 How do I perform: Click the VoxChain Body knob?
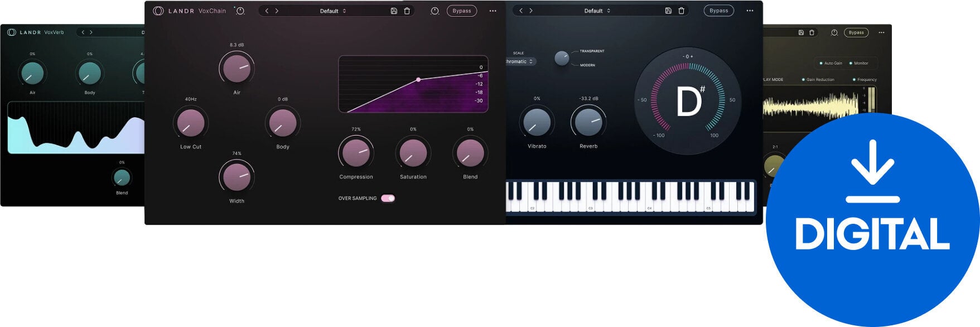point(283,122)
